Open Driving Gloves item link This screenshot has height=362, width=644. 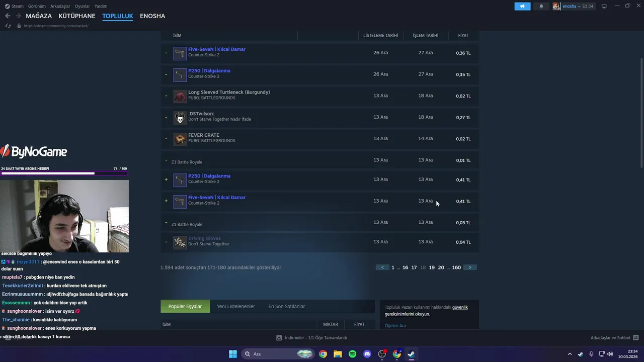[204, 238]
